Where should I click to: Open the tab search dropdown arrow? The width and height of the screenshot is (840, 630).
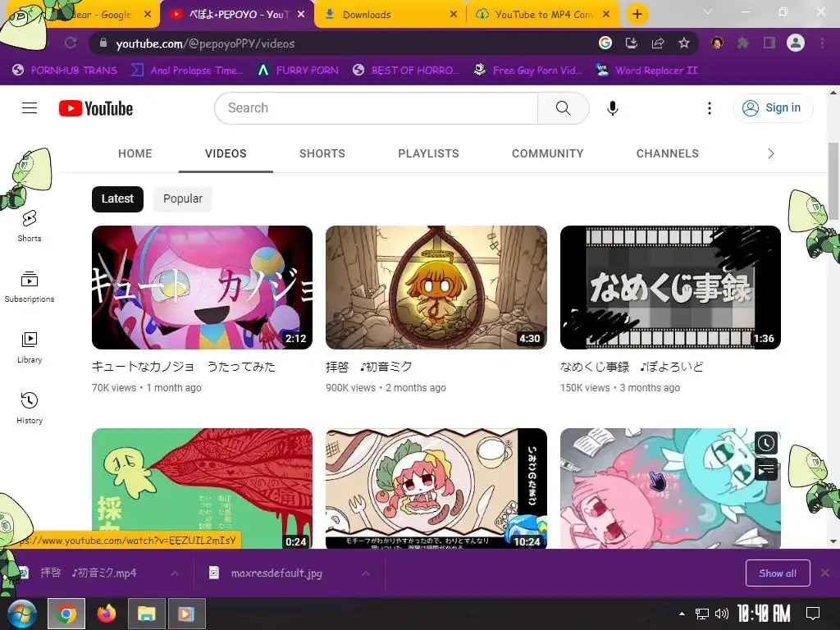(x=708, y=11)
